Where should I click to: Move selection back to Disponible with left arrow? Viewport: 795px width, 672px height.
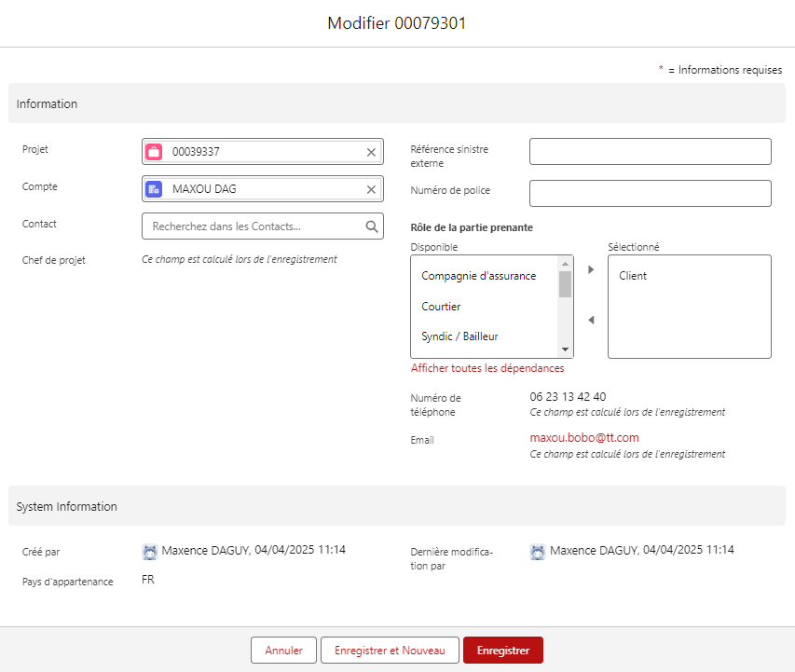[591, 320]
